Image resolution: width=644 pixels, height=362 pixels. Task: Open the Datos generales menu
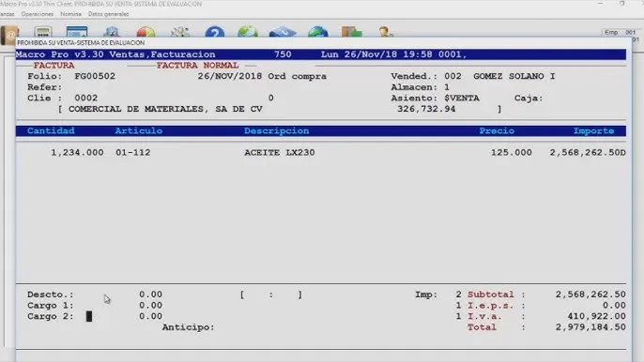[109, 14]
